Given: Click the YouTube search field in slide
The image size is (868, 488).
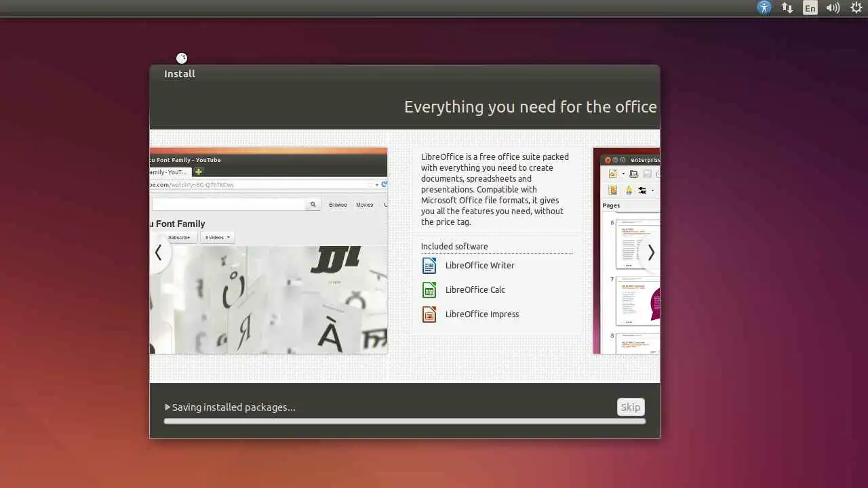Looking at the screenshot, I should [228, 204].
